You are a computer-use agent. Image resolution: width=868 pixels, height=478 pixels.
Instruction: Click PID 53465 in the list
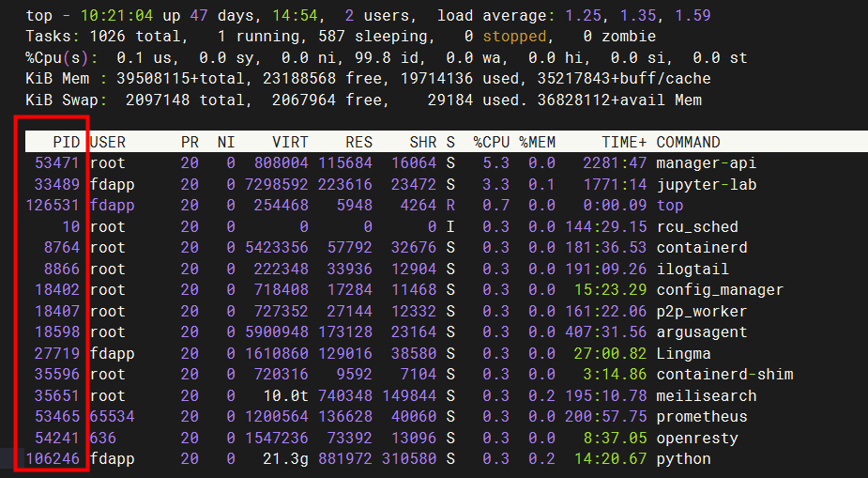[x=57, y=417]
